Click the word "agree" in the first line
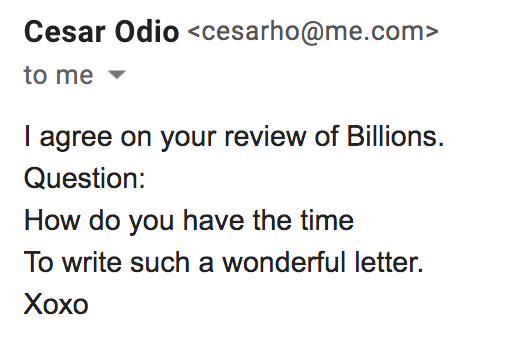 76,138
